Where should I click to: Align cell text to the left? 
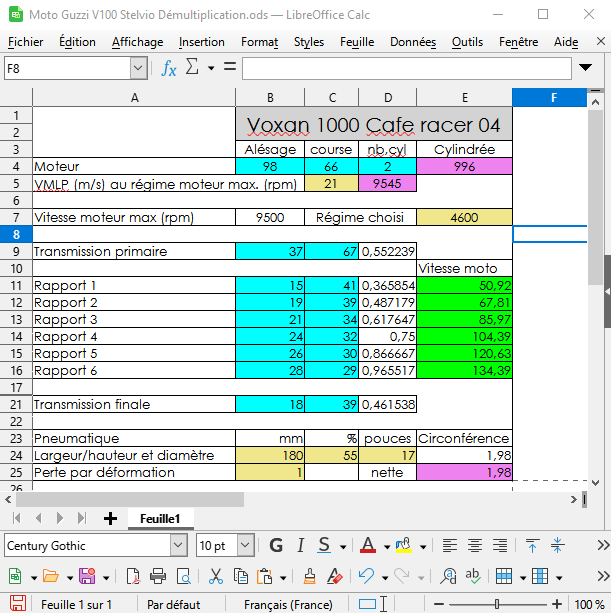click(x=450, y=545)
